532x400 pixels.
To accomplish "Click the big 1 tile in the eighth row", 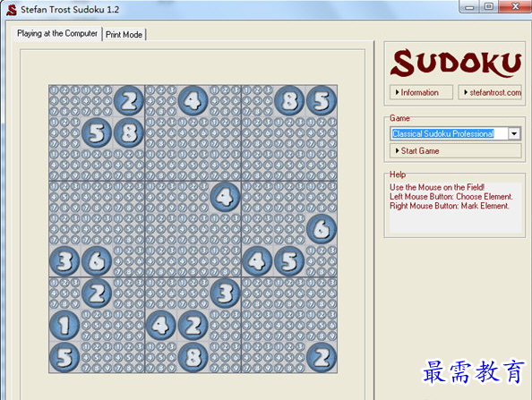I will (x=64, y=325).
